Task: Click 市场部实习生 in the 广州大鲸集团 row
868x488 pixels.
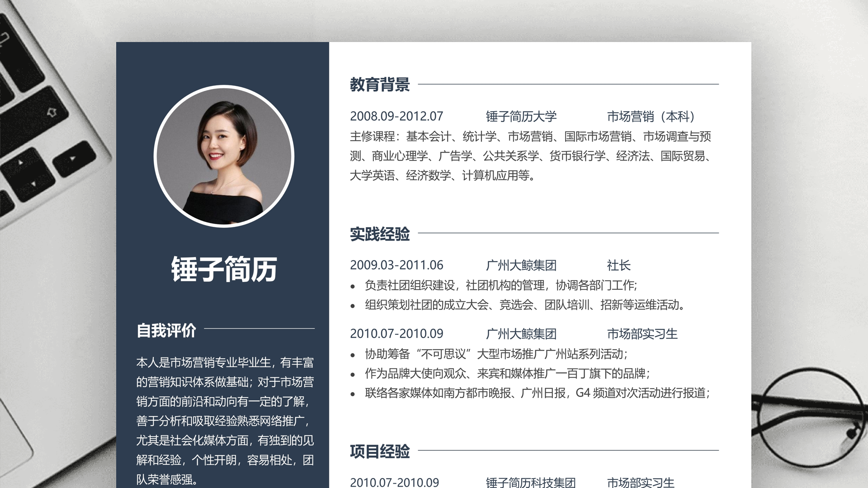Action: (642, 334)
